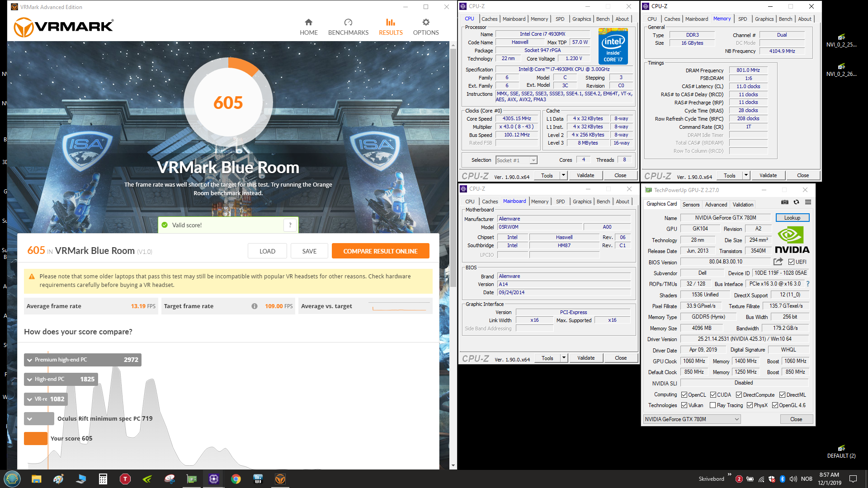Screen dimensions: 868x488
Task: Open the Start menu
Action: [12, 479]
